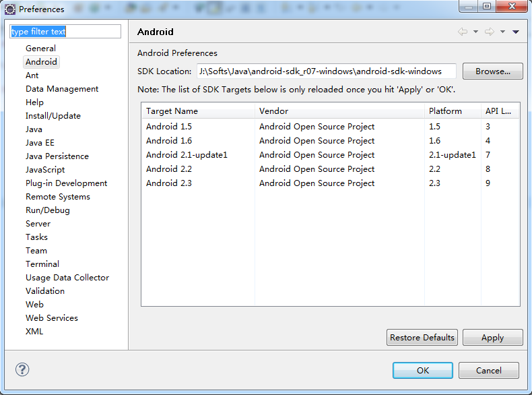The width and height of the screenshot is (532, 395).
Task: Close the Preferences window
Action: [512, 6]
